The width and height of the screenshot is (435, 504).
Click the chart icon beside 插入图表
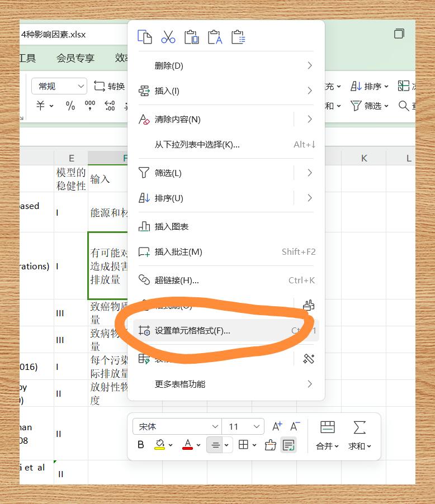pyautogui.click(x=144, y=227)
